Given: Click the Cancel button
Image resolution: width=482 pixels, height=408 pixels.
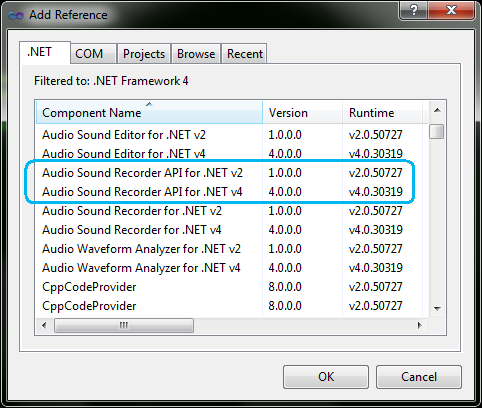Looking at the screenshot, I should point(419,377).
